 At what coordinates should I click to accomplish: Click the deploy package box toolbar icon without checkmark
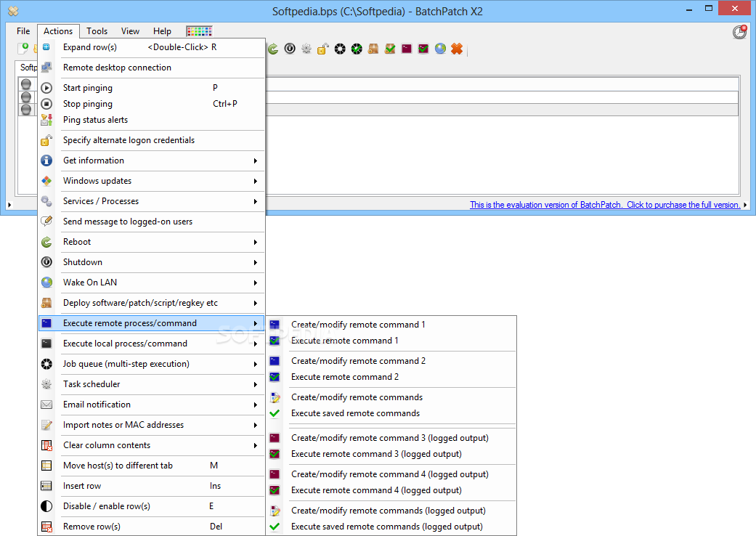(373, 49)
